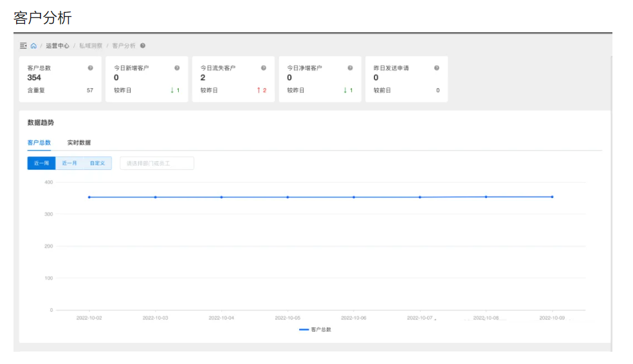Open help tooltip on 客户总数 card
The image size is (633, 364).
coord(90,68)
